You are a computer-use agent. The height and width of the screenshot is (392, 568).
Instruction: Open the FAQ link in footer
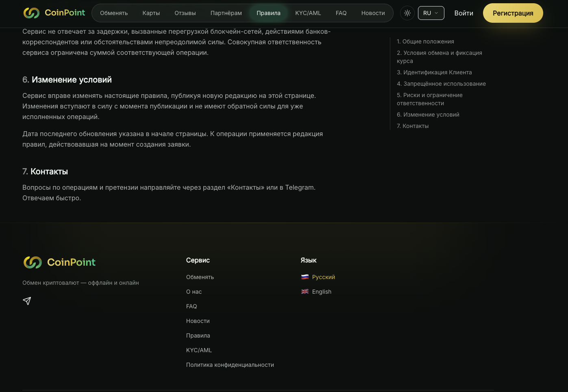(192, 306)
